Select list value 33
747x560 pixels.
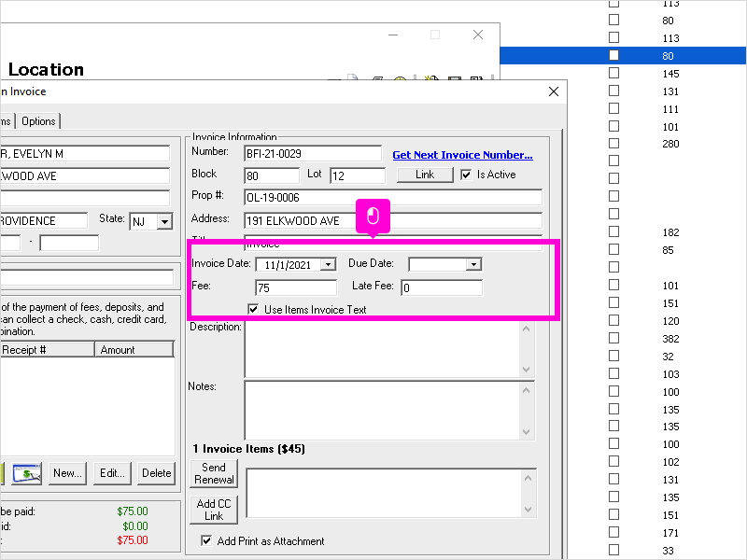[668, 551]
